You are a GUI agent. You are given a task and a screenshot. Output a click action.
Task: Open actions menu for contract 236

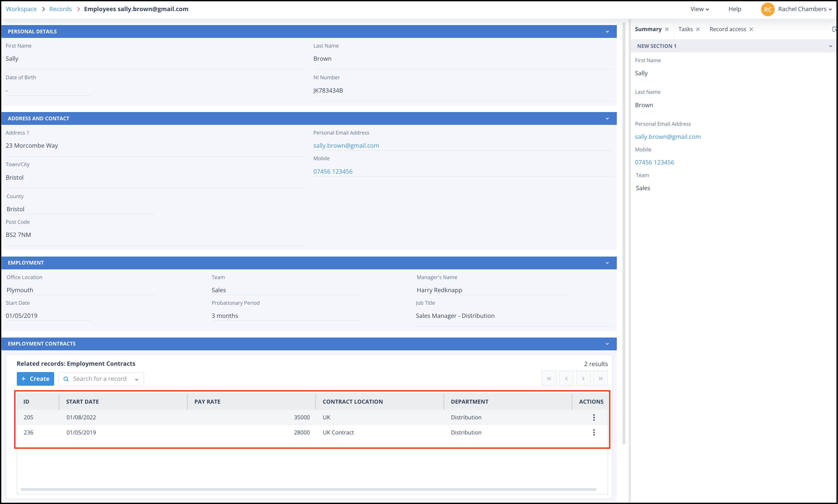(593, 432)
